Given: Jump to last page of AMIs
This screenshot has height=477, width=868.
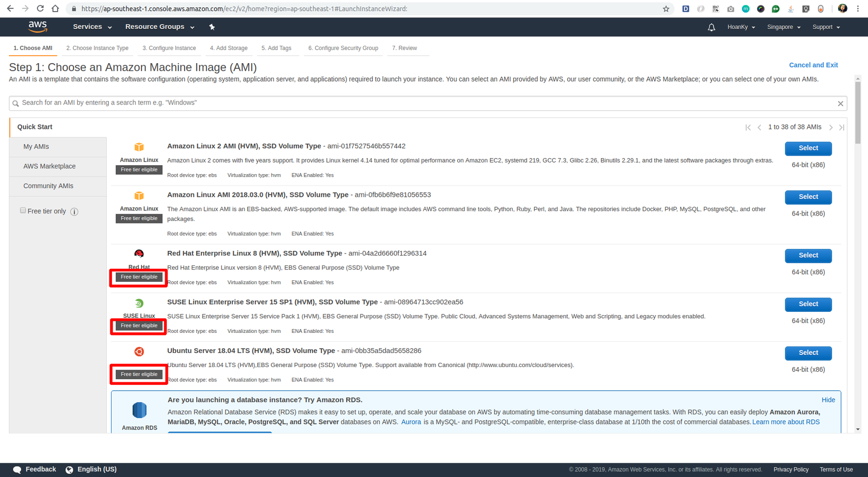Looking at the screenshot, I should [842, 127].
